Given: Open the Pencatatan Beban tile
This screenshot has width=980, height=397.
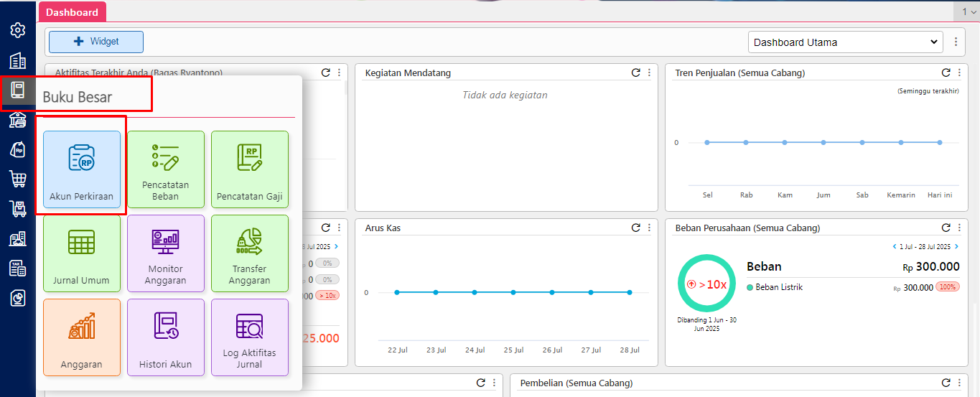Looking at the screenshot, I should coord(166,169).
